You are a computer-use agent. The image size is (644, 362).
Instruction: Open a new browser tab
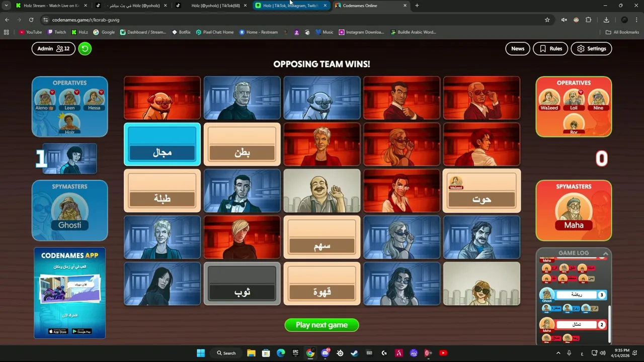(417, 6)
